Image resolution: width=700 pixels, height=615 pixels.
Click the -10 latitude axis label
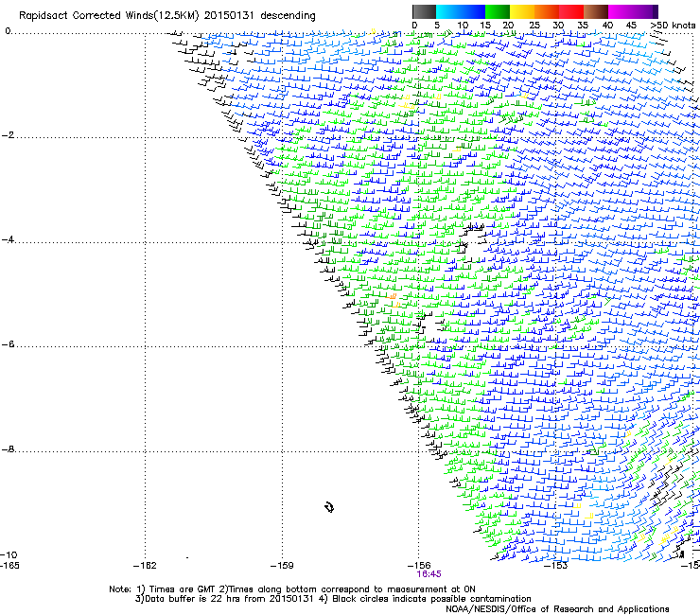9,554
